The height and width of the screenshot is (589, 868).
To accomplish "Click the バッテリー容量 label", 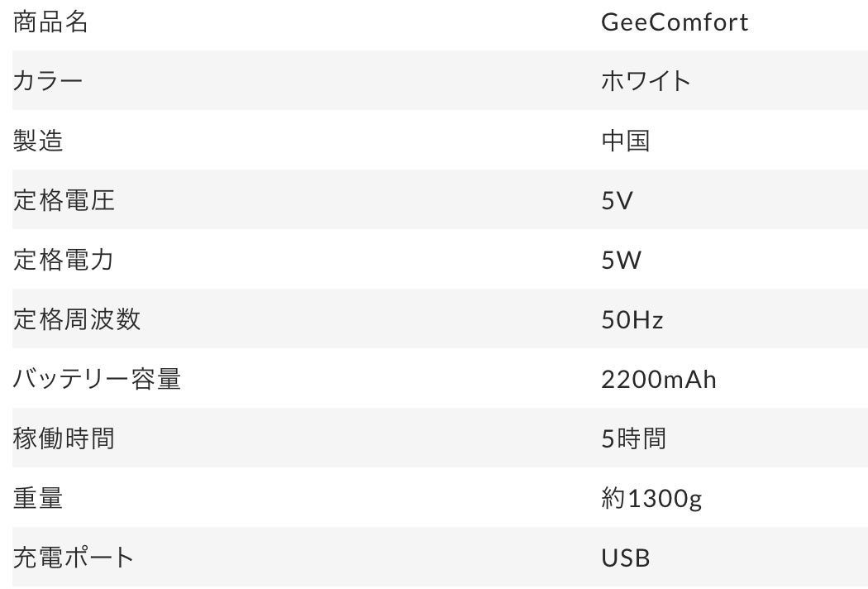I will [x=97, y=379].
